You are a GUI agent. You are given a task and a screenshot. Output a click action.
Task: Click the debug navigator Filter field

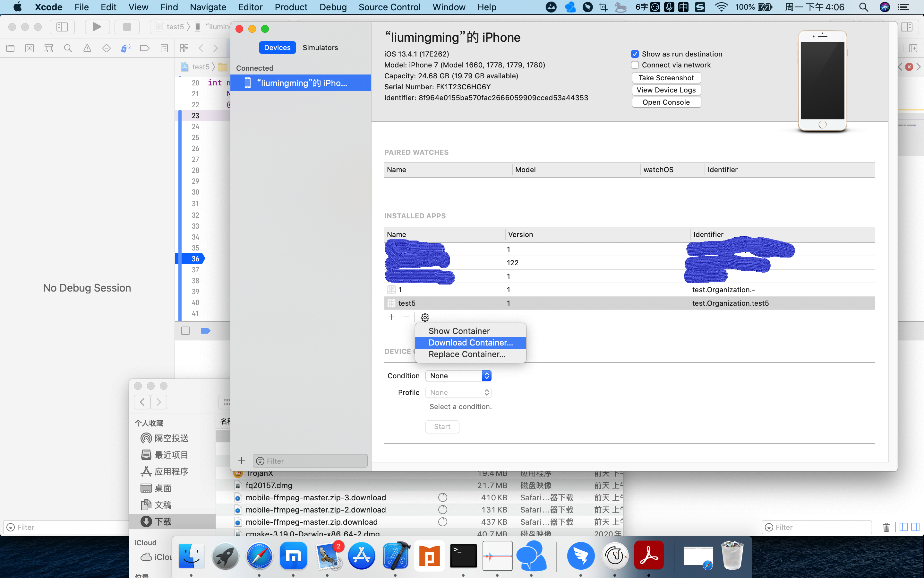pos(66,527)
